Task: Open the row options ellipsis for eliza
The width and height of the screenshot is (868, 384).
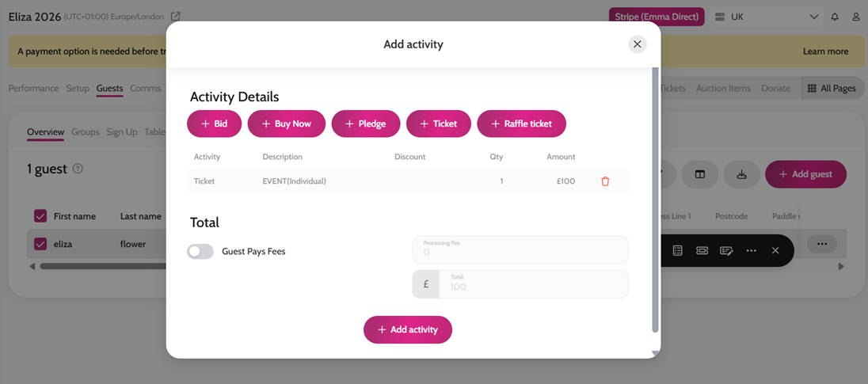Action: point(821,243)
